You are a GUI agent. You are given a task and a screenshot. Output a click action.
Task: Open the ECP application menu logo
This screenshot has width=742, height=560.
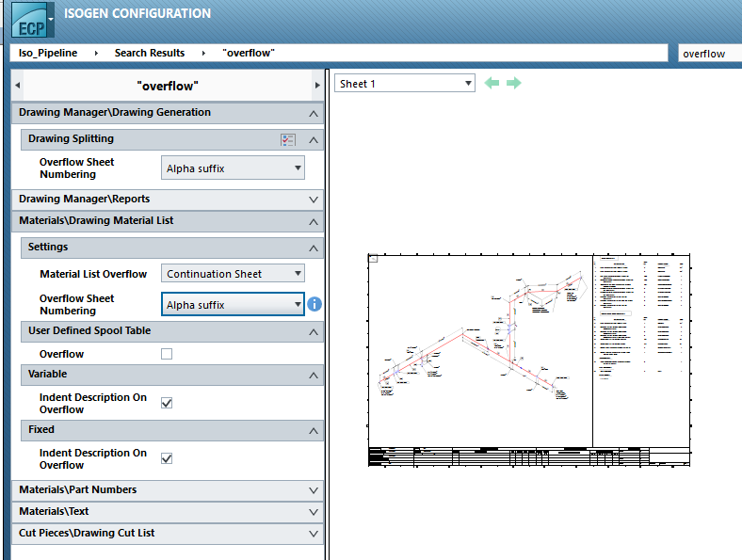(29, 20)
